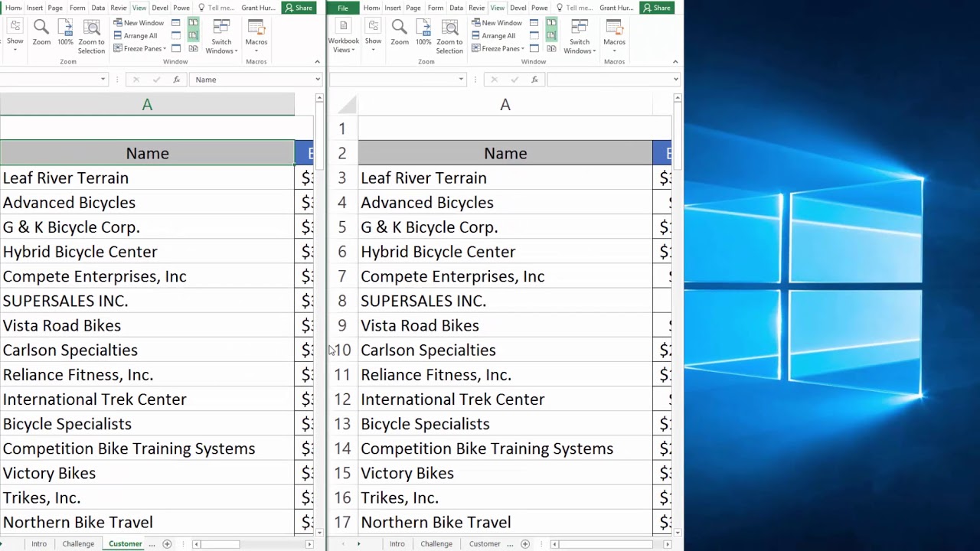The height and width of the screenshot is (551, 980).
Task: Open File tab in right Excel window
Action: 343,8
